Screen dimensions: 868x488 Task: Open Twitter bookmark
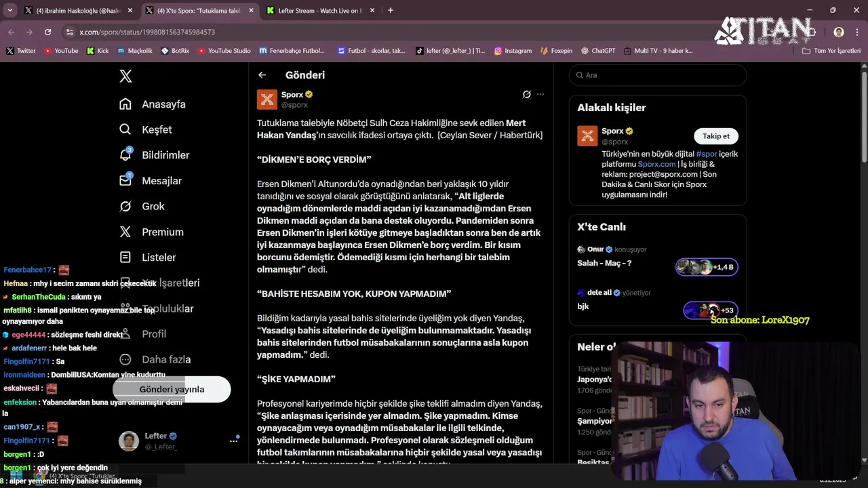coord(21,51)
